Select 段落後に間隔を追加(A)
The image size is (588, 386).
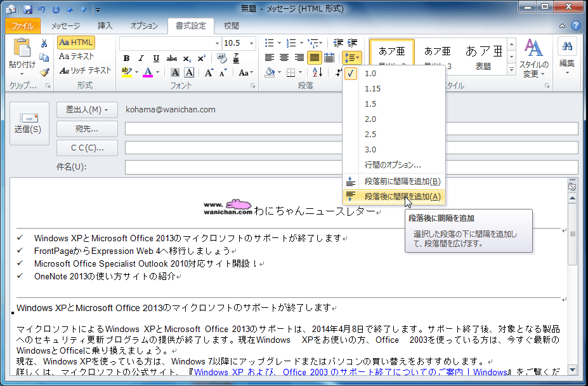394,196
